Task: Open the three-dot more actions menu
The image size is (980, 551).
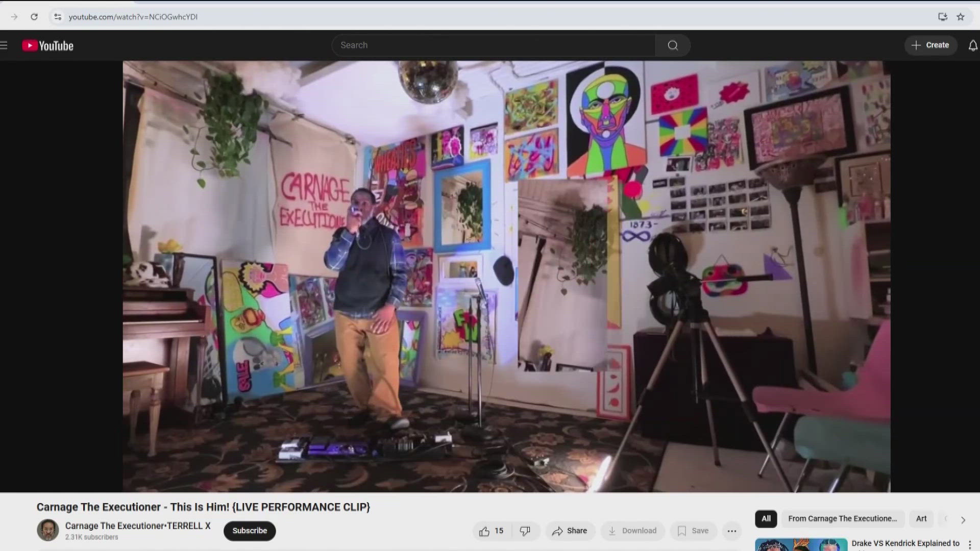Action: click(x=731, y=531)
